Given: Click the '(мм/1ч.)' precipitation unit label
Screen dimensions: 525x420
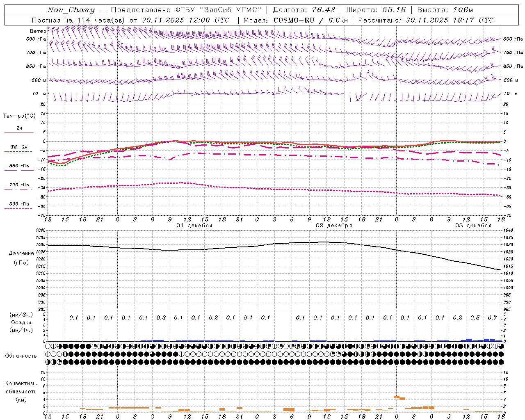Looking at the screenshot, I should click(x=21, y=330).
